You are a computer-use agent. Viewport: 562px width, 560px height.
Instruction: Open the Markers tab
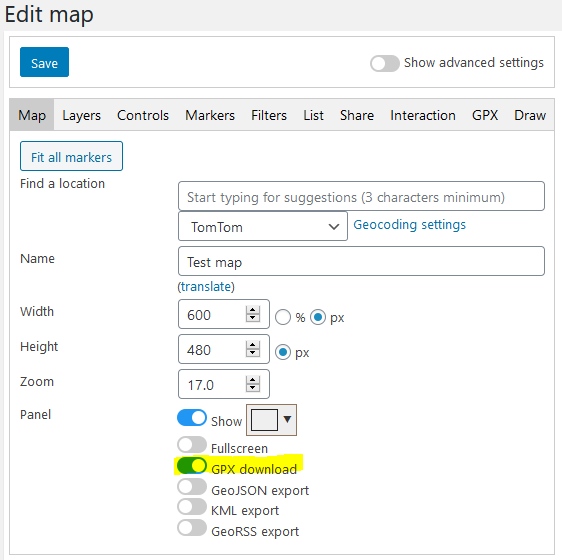210,115
